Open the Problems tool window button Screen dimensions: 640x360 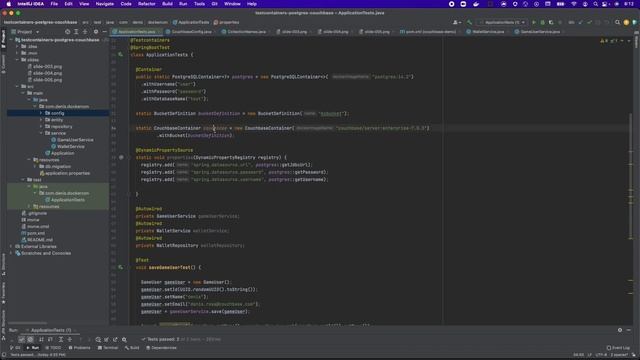pyautogui.click(x=80, y=348)
